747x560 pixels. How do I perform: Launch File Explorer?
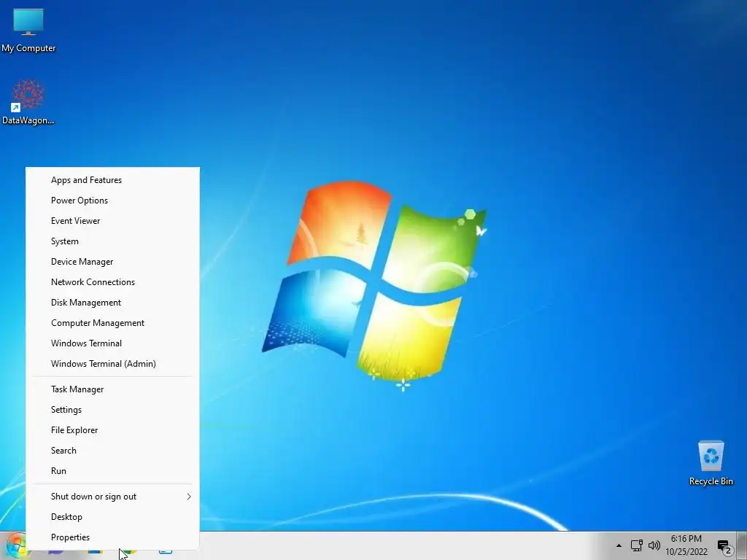pos(112,430)
